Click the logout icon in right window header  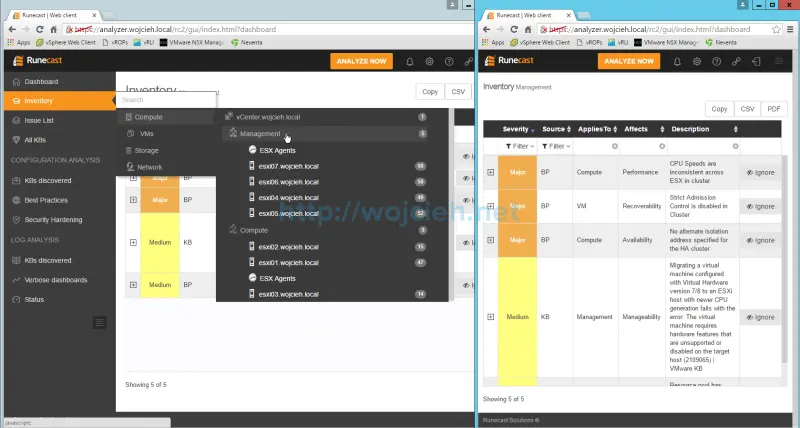[755, 61]
